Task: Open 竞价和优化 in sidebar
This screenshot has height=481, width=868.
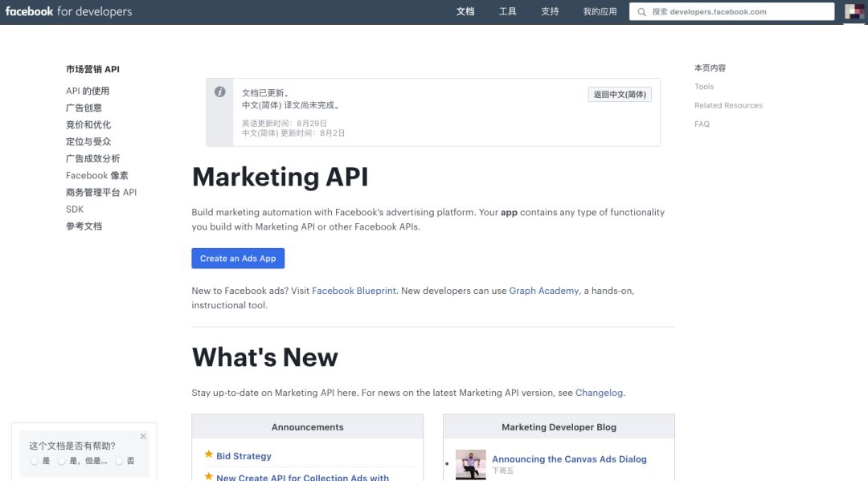Action: coord(88,125)
